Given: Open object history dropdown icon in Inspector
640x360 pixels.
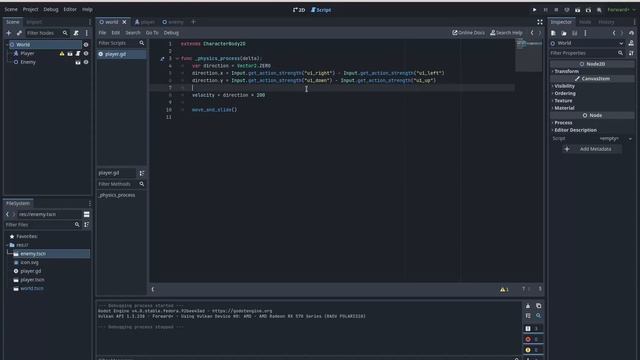Looking at the screenshot, I should 631,33.
